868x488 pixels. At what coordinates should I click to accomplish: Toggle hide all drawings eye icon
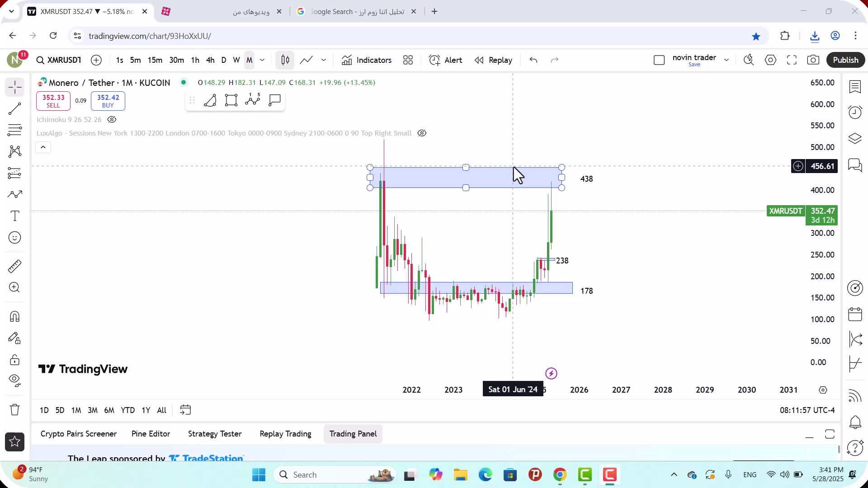[14, 380]
